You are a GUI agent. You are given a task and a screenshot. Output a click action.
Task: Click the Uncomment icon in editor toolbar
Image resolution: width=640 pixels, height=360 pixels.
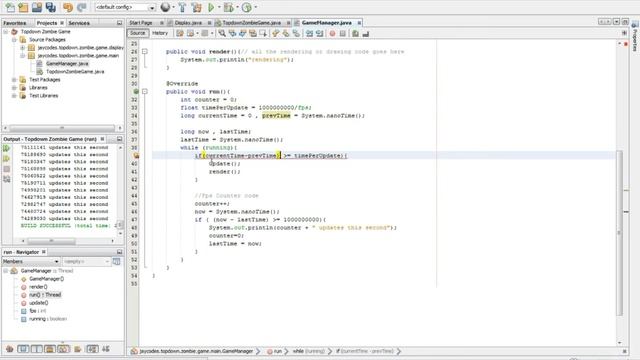[x=366, y=33]
